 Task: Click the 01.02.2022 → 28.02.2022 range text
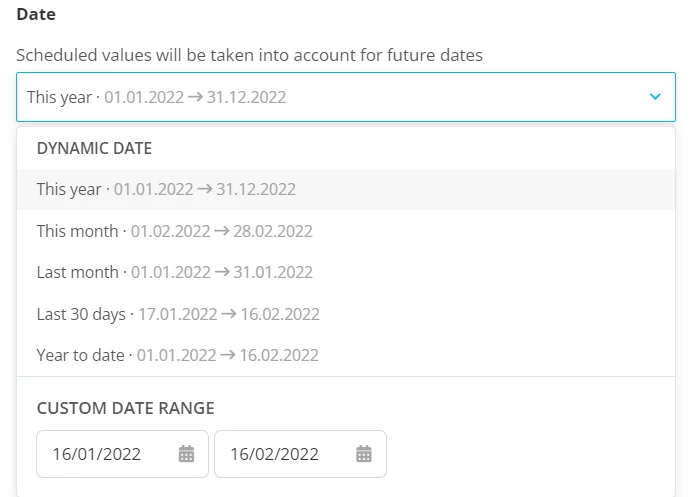coord(221,231)
